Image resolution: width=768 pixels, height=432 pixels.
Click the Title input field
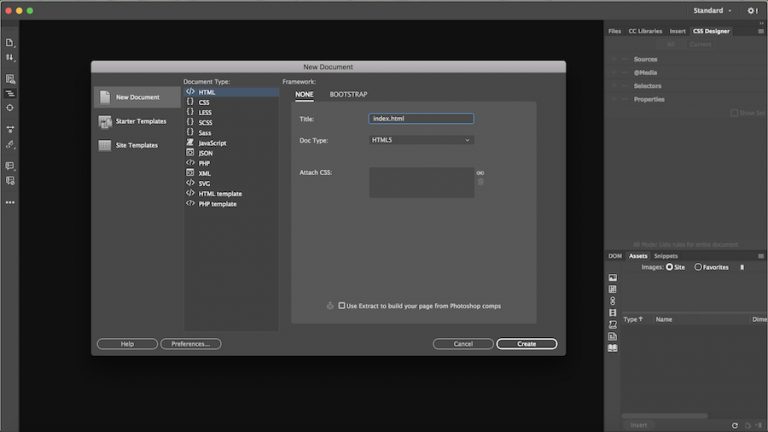pos(421,119)
